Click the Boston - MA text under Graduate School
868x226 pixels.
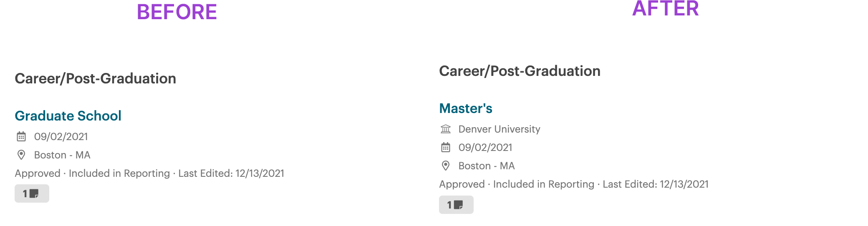pyautogui.click(x=62, y=155)
